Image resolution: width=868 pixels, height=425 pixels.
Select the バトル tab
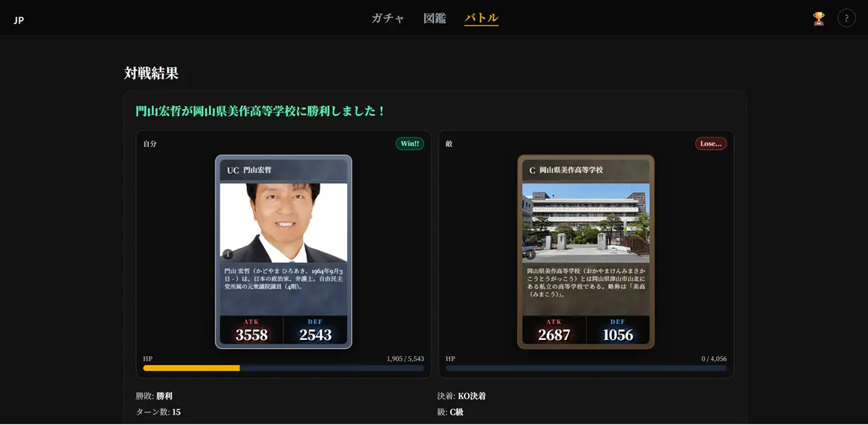click(481, 19)
